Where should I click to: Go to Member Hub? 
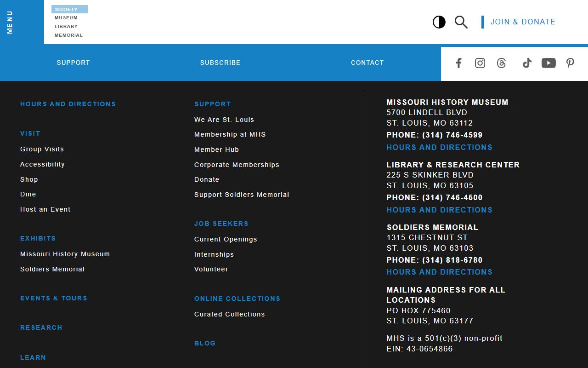[217, 149]
